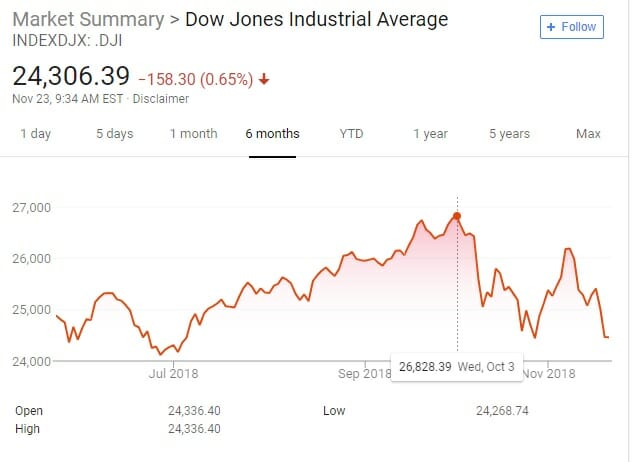Click the 26,828.39 Wed, Oct 3 tooltip
This screenshot has height=462, width=632.
pyautogui.click(x=456, y=367)
